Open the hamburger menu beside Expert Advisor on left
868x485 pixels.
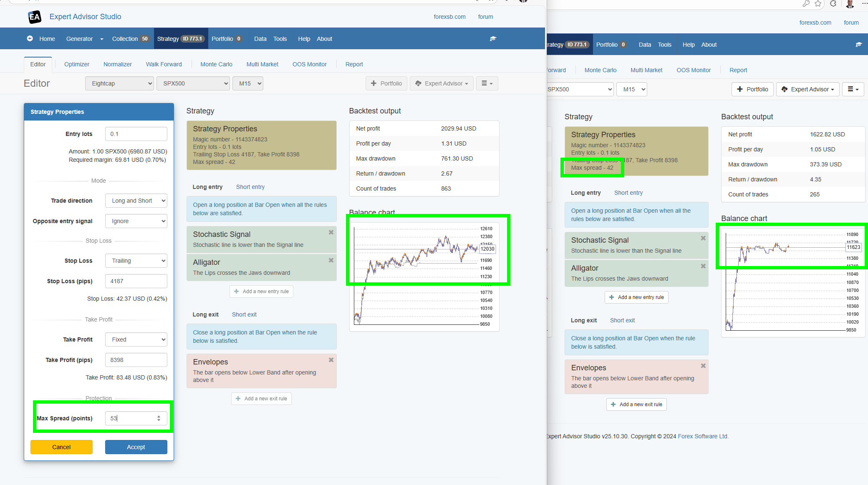coord(487,83)
